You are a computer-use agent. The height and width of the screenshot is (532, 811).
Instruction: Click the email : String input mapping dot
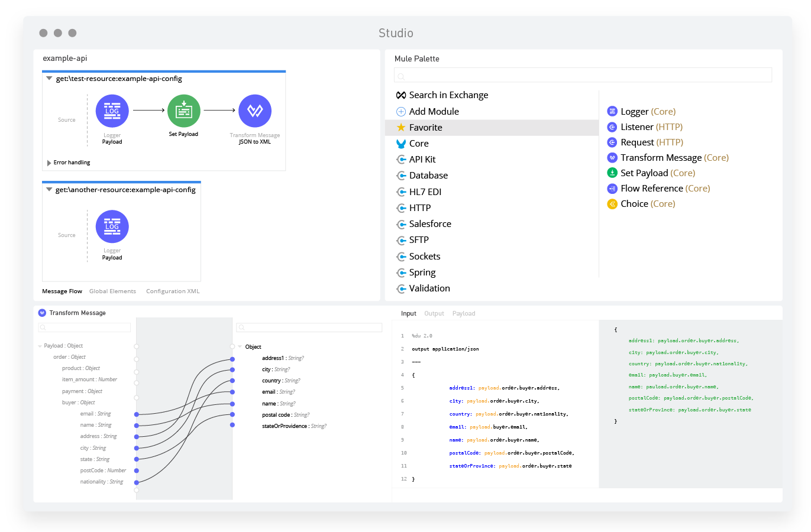[137, 414]
